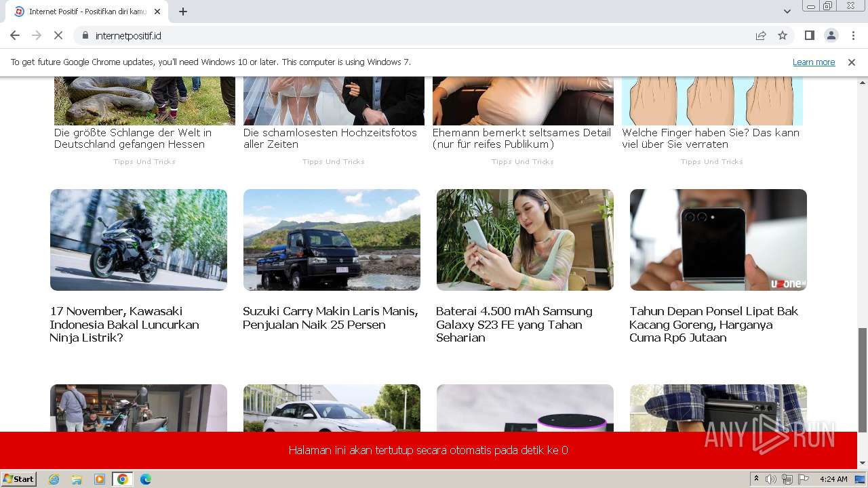
Task: Read 'Suzuki Carry Makin Laris Manis' article
Action: (330, 318)
